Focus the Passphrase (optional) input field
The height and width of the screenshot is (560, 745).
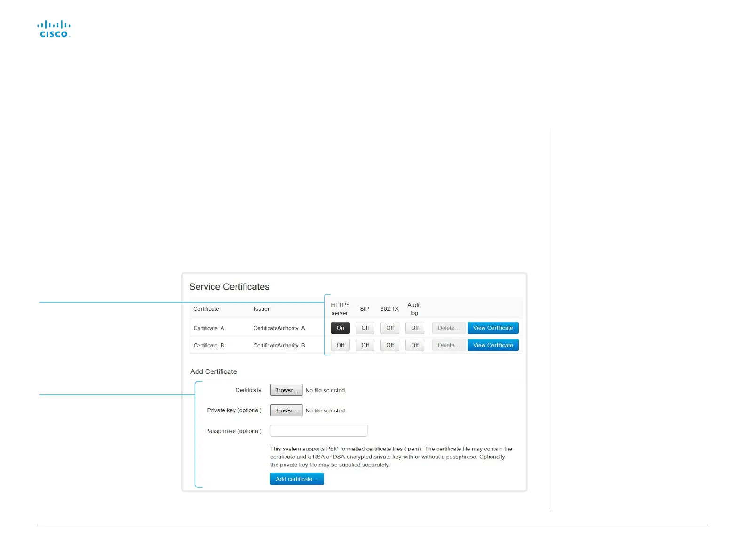319,431
